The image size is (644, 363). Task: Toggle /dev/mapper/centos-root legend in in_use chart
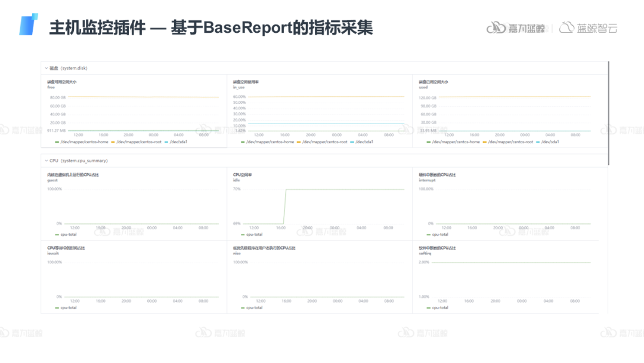322,142
